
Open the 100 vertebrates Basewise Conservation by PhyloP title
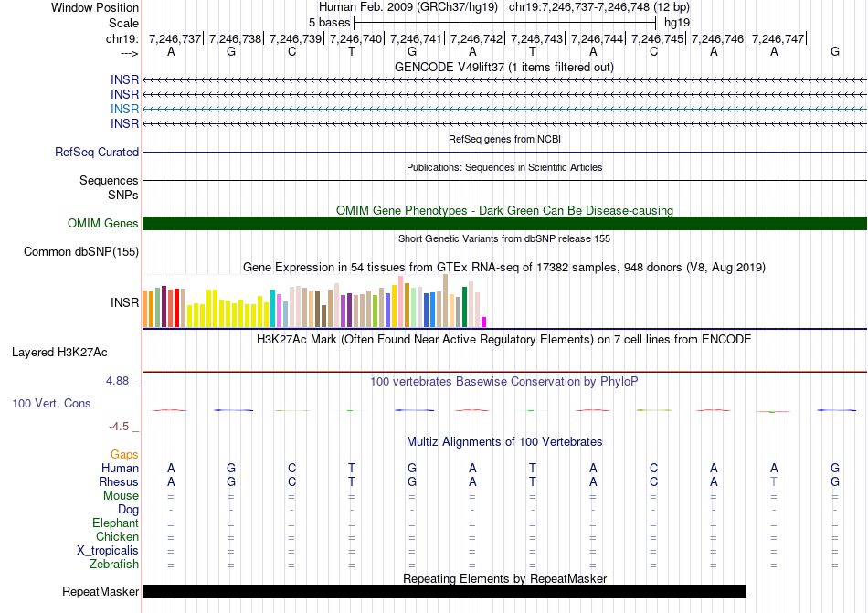pos(503,381)
